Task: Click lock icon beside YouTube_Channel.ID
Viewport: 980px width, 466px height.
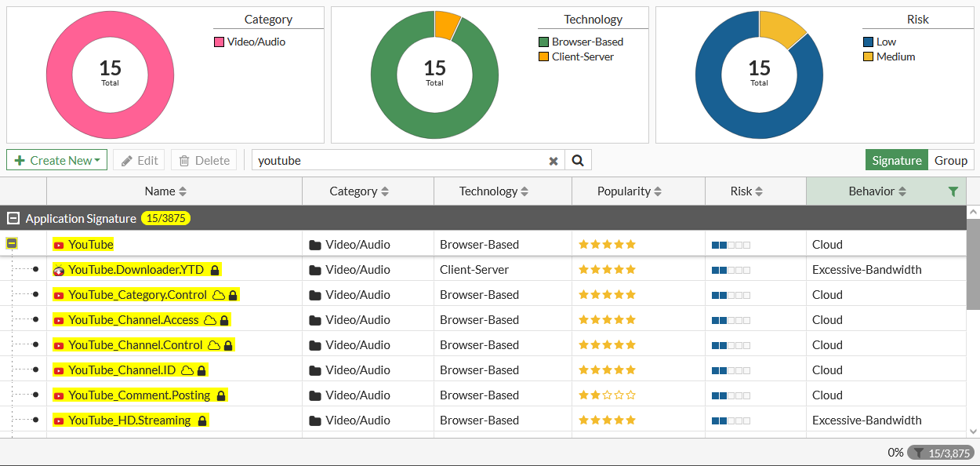Action: pyautogui.click(x=201, y=370)
